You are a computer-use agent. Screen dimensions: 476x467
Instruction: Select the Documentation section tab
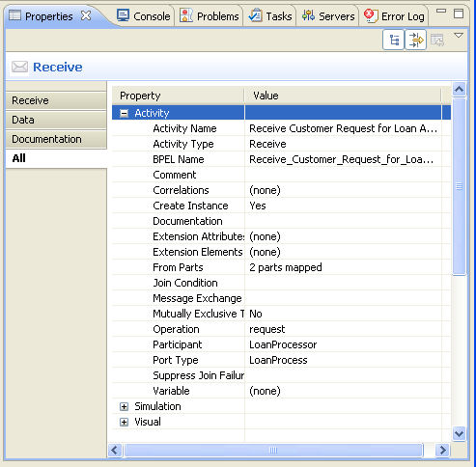point(56,139)
